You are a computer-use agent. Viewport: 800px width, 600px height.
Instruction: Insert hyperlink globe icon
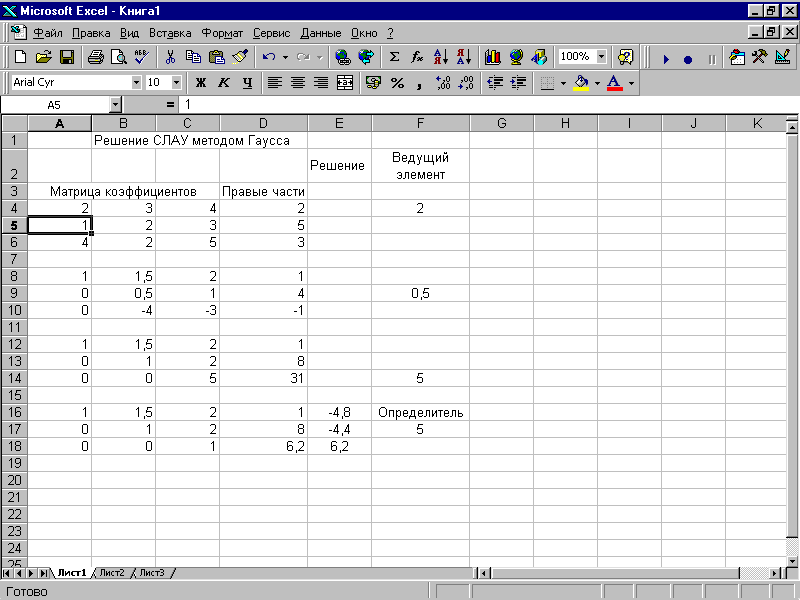(x=343, y=57)
